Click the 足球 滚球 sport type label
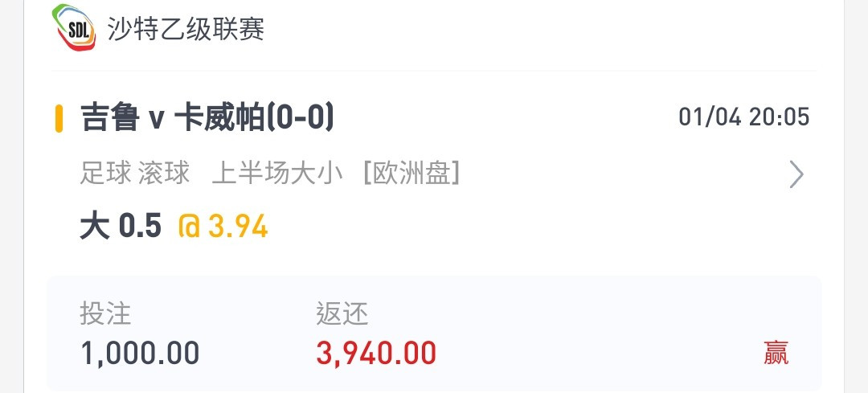This screenshot has height=393, width=868. [134, 174]
